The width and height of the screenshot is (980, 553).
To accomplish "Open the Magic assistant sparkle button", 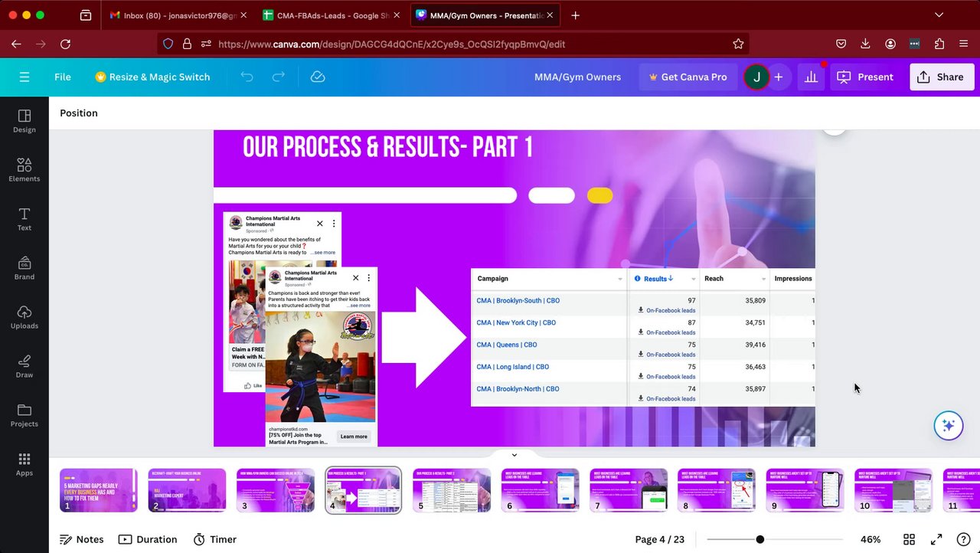I will [x=949, y=425].
